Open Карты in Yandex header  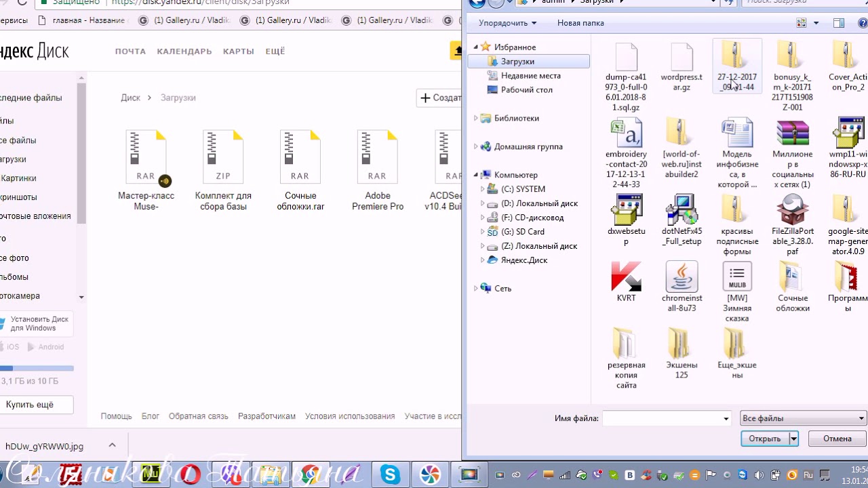pyautogui.click(x=239, y=52)
